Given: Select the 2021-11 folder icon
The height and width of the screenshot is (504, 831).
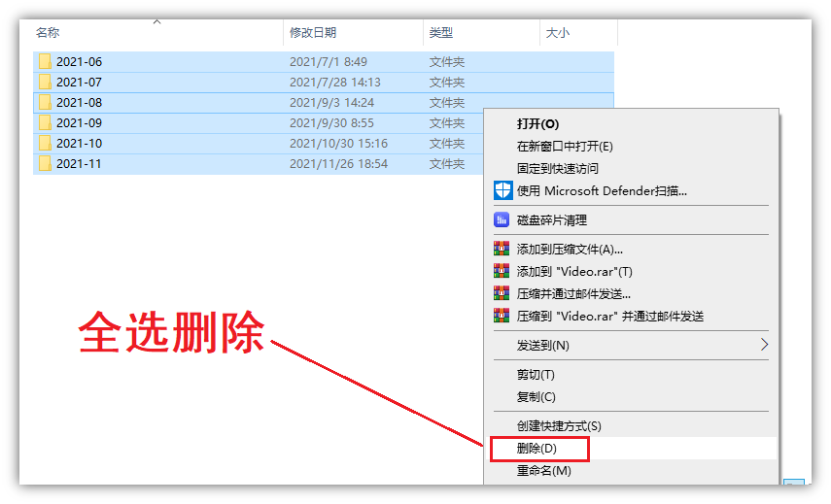Looking at the screenshot, I should pyautogui.click(x=45, y=163).
